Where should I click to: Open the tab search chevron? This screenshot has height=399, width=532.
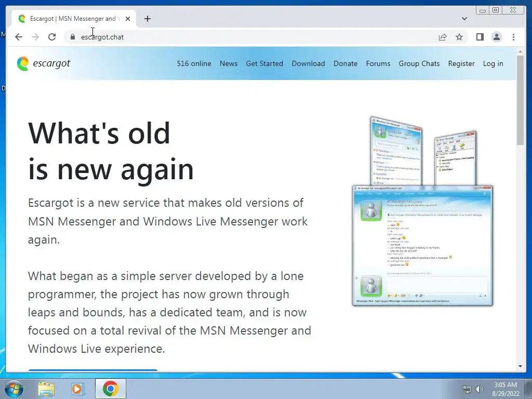coord(464,19)
